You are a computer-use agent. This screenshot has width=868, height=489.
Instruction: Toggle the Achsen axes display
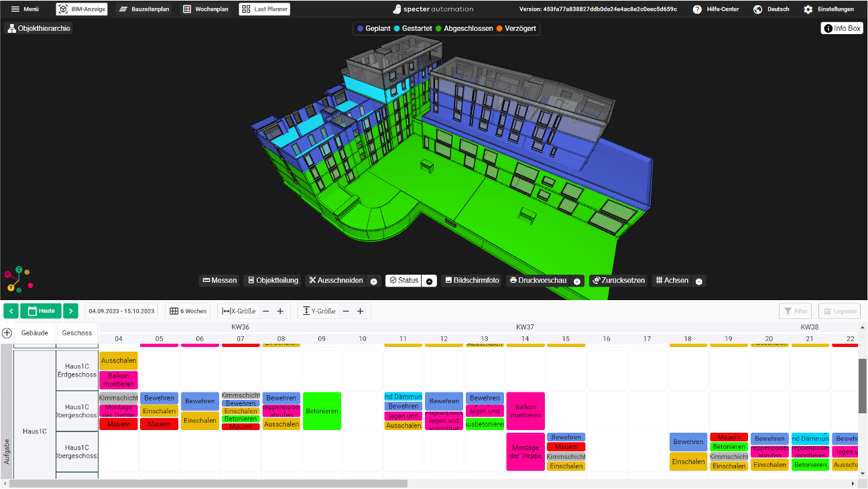click(x=672, y=280)
